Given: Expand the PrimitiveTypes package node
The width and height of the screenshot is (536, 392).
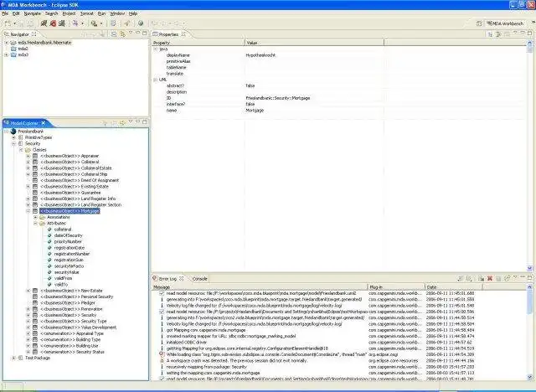Looking at the screenshot, I should coord(13,137).
